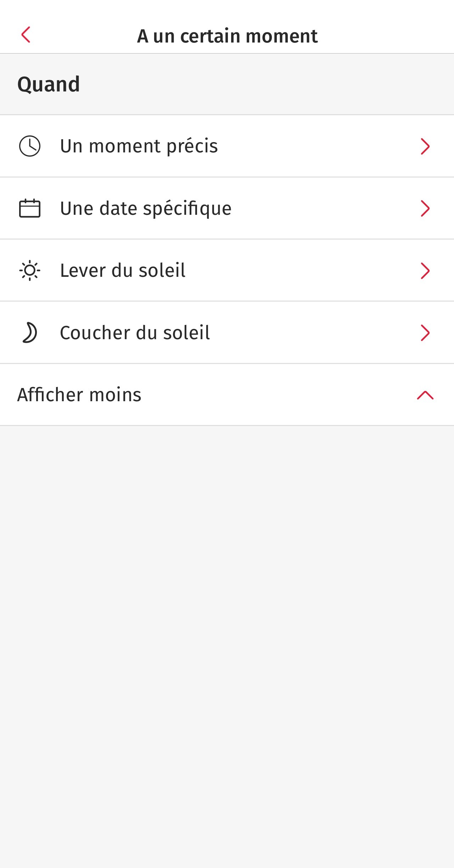
Task: Tap the red back arrow
Action: click(x=26, y=35)
